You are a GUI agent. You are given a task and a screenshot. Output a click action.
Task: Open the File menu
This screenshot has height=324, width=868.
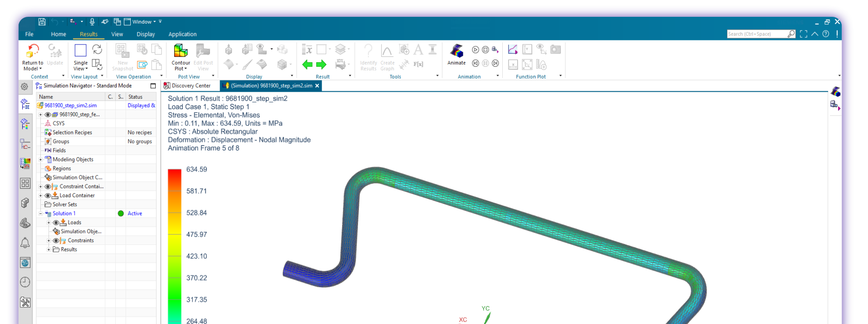click(x=29, y=34)
